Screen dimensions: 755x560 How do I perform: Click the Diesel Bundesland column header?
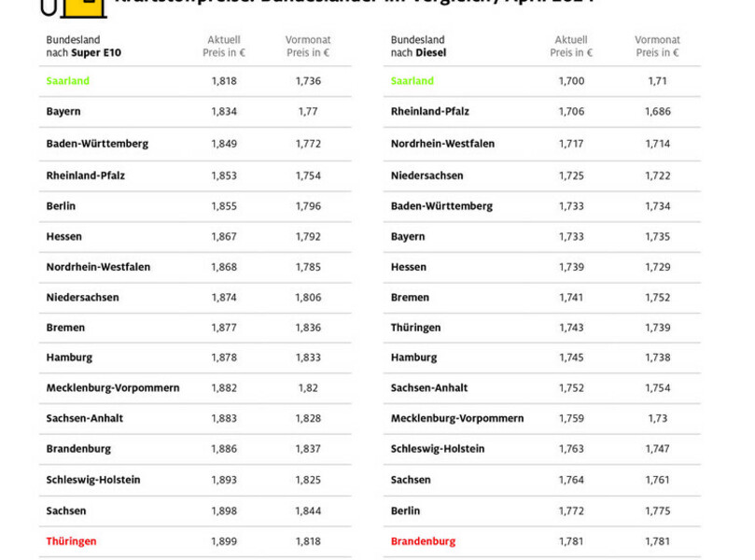[x=419, y=47]
